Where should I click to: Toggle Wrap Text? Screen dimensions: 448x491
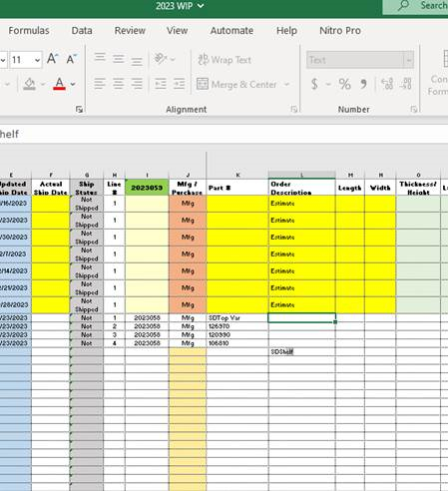[x=224, y=60]
